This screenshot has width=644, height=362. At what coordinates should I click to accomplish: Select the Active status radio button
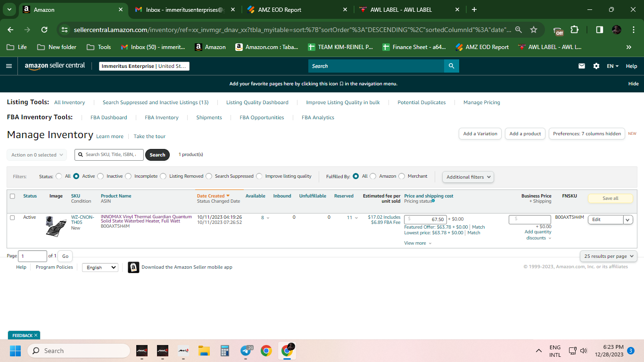coord(76,176)
